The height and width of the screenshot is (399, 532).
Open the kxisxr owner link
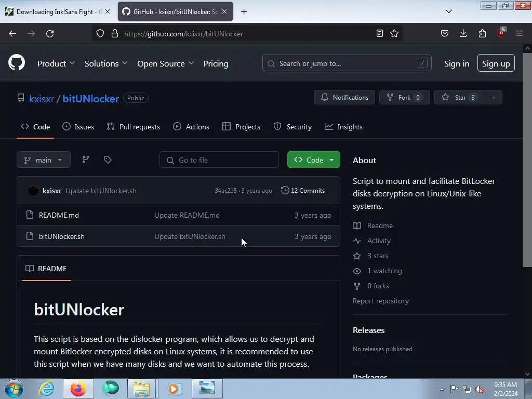42,99
